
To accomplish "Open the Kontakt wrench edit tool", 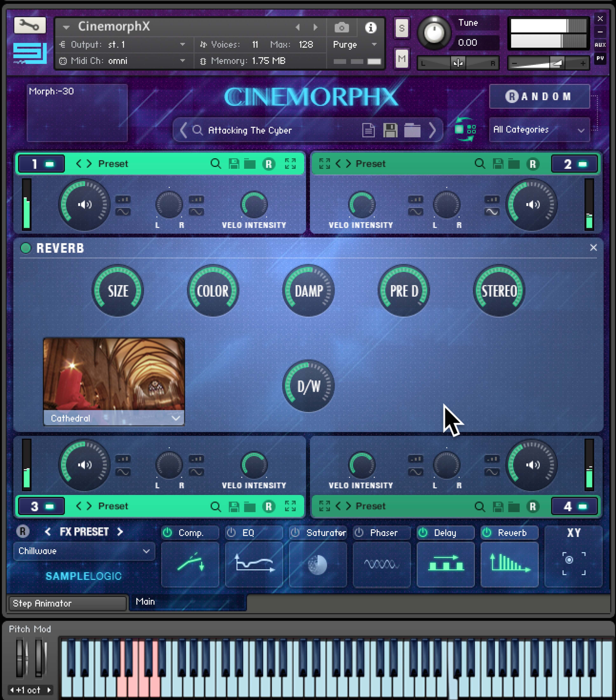I will pyautogui.click(x=30, y=25).
